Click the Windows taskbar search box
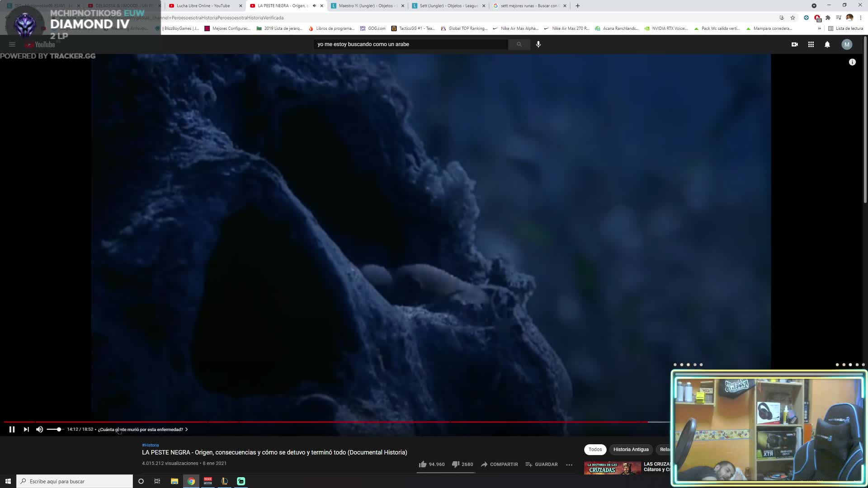Image resolution: width=868 pixels, height=488 pixels. [75, 481]
